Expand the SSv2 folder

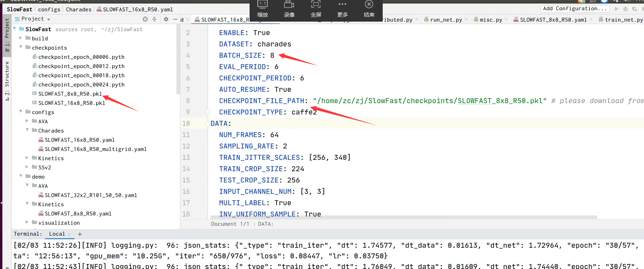pyautogui.click(x=27, y=167)
